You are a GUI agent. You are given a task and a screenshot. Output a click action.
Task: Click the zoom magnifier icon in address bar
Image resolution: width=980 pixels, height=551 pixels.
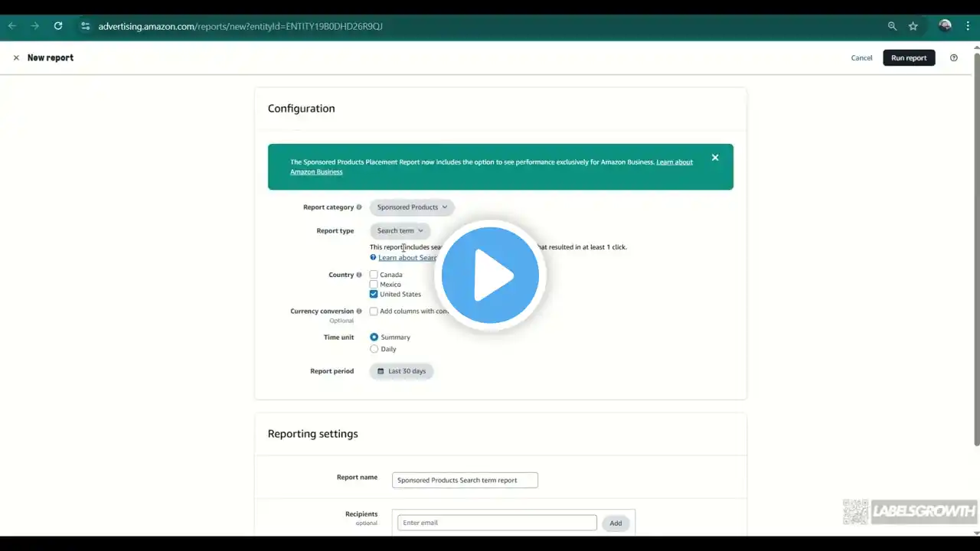click(x=892, y=26)
